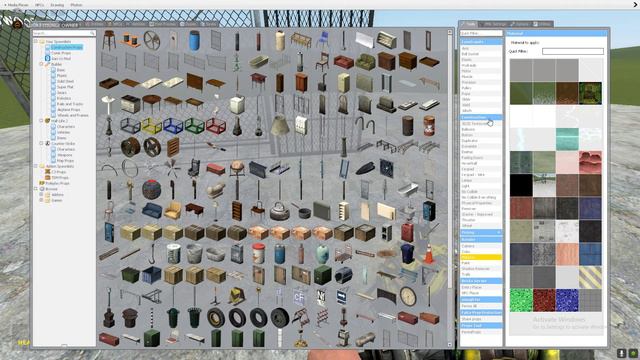The width and height of the screenshot is (640, 360).
Task: Spawn the blue plastic barrel prop
Action: tap(194, 40)
